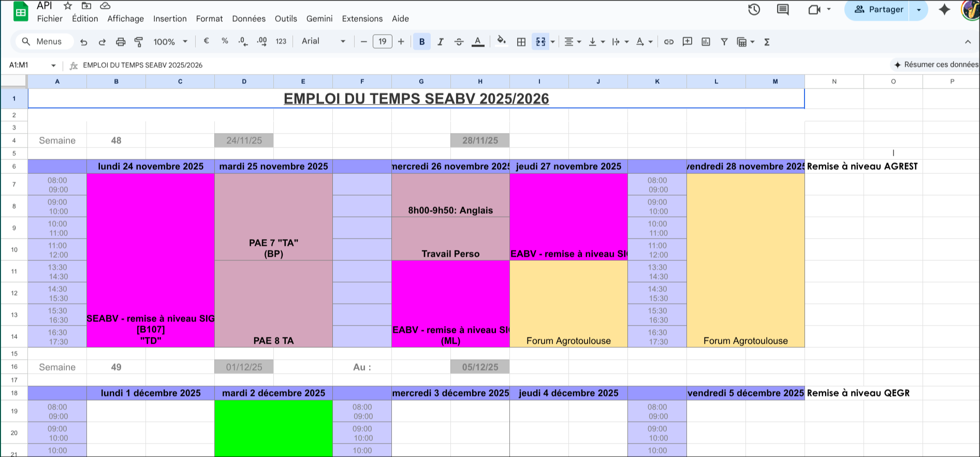The height and width of the screenshot is (457, 980).
Task: Toggle strikethrough formatting
Action: pyautogui.click(x=459, y=42)
